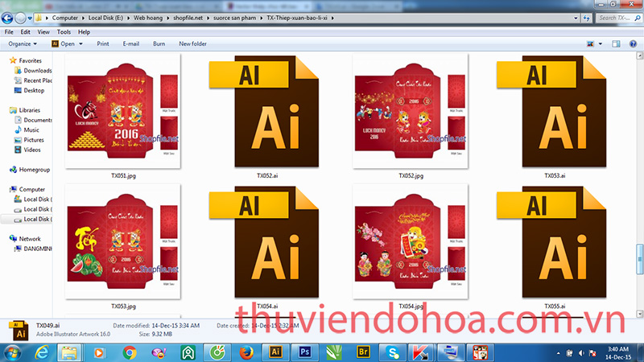The image size is (644, 362).
Task: Click E-mail in the command bar
Action: click(131, 44)
